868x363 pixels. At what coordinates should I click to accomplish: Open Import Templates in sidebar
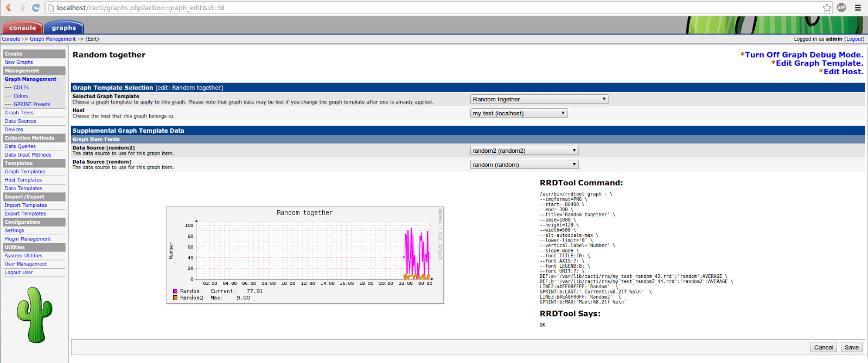click(26, 205)
